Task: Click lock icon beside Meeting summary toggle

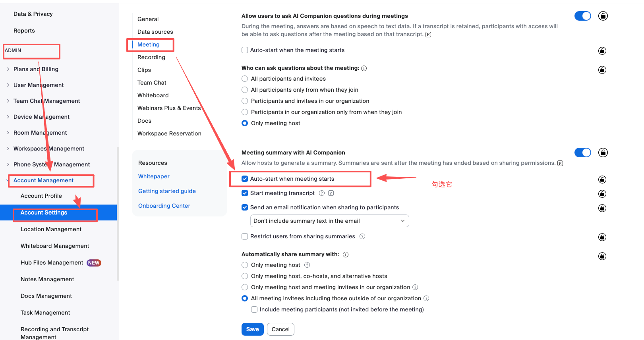Action: (x=603, y=153)
